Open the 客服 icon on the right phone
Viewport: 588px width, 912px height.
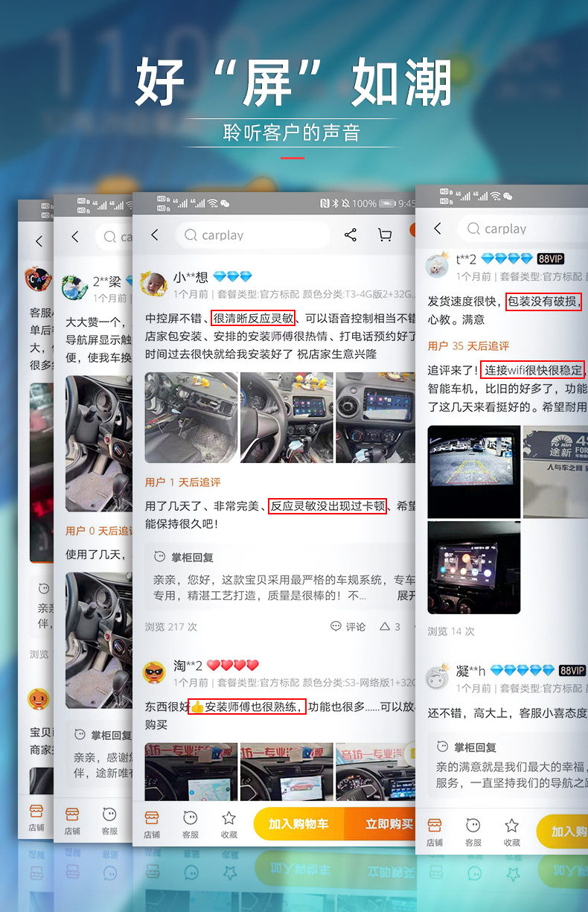tap(473, 832)
